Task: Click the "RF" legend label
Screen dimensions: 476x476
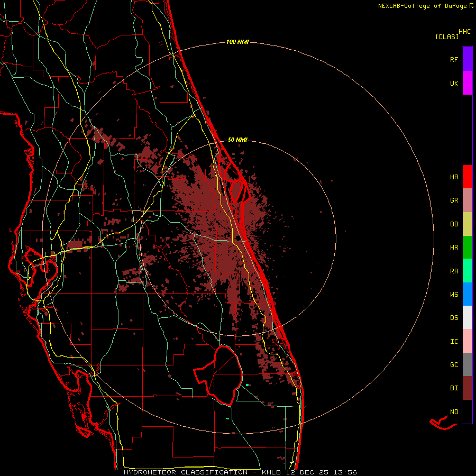Action: (454, 59)
